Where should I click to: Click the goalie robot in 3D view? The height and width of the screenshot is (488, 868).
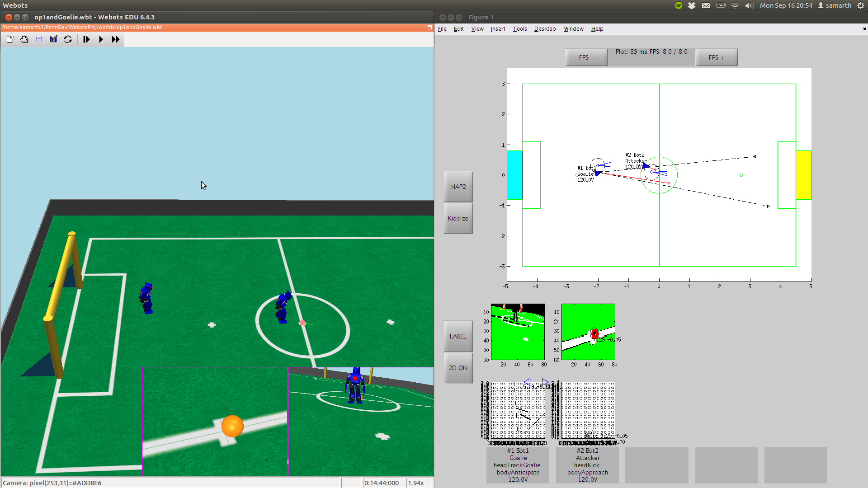coord(146,298)
